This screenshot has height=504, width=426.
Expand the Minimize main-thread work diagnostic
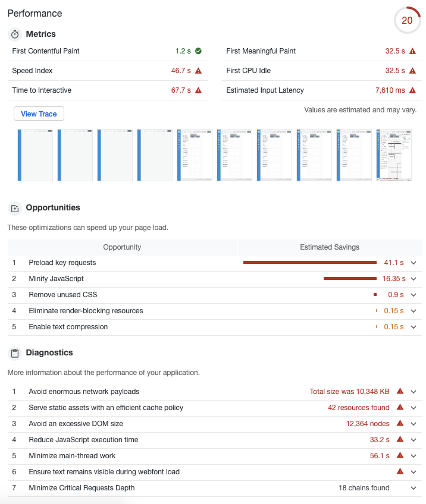pos(413,456)
